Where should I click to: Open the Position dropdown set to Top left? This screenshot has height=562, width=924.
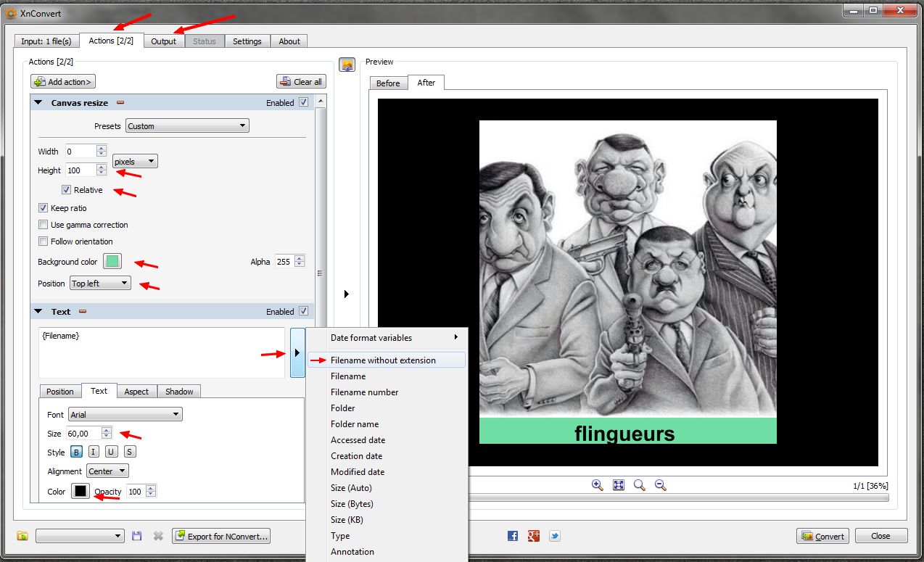[x=100, y=284]
